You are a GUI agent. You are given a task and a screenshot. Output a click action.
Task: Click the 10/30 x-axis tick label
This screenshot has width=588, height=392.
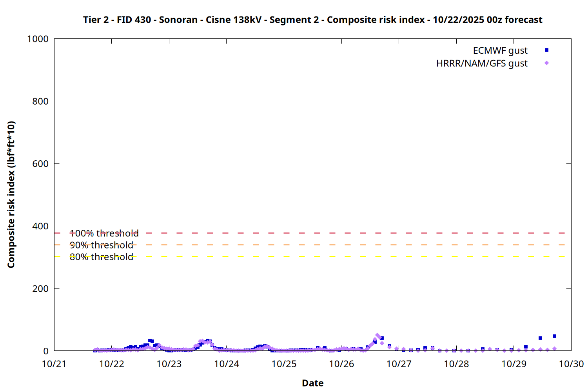click(571, 364)
